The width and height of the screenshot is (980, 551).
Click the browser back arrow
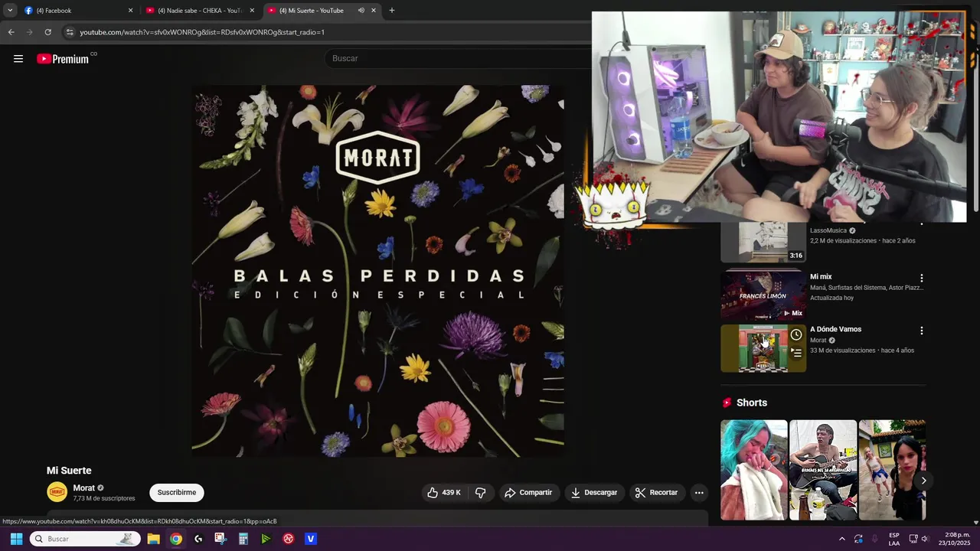[x=11, y=32]
